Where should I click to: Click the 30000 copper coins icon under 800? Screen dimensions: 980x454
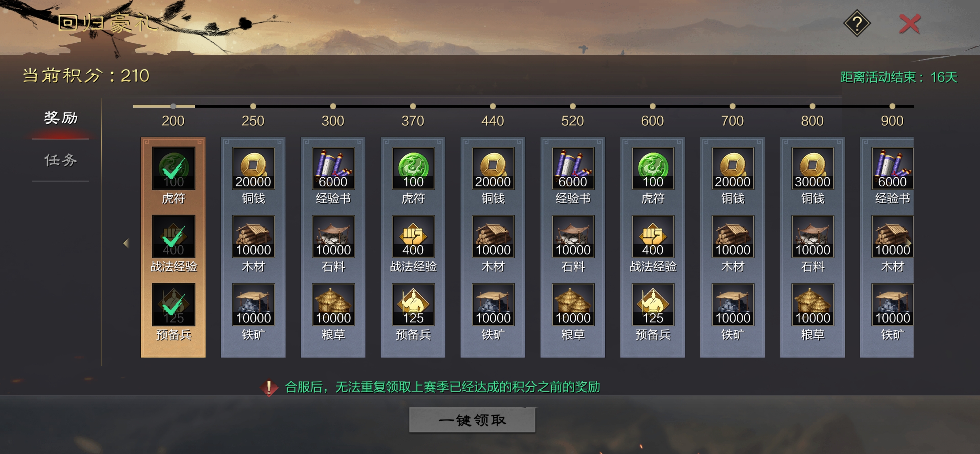(x=813, y=169)
